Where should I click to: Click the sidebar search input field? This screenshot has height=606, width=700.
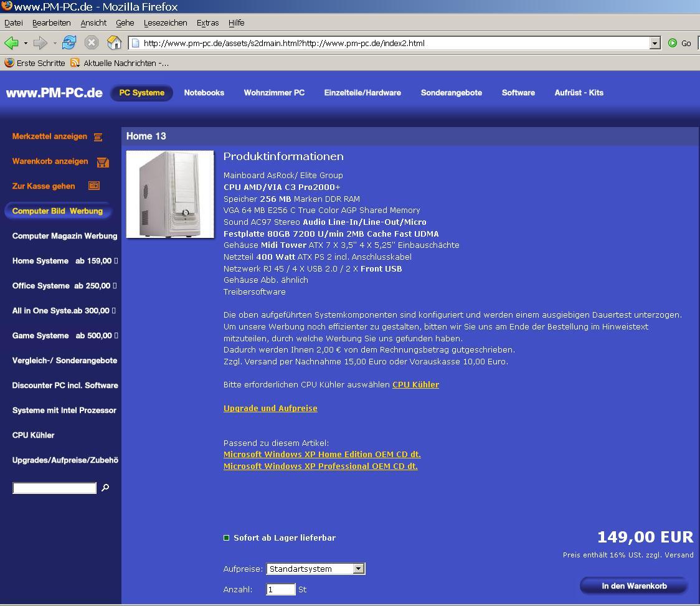coord(54,488)
